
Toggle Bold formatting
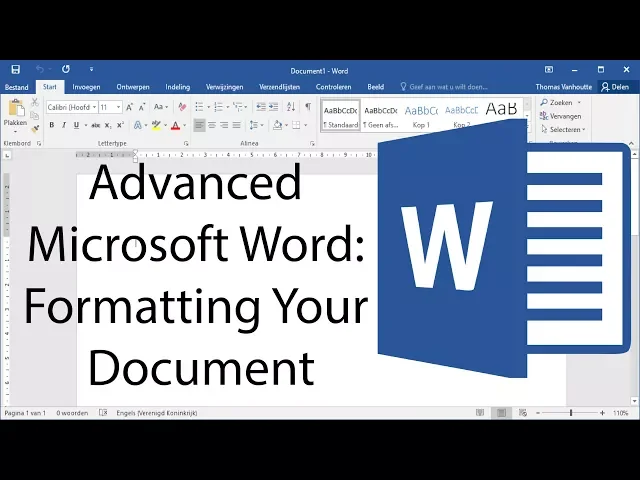52,125
